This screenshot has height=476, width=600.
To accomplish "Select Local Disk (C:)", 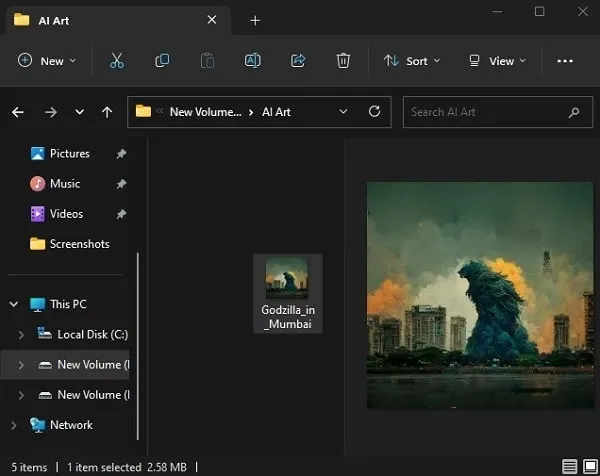I will pos(93,335).
